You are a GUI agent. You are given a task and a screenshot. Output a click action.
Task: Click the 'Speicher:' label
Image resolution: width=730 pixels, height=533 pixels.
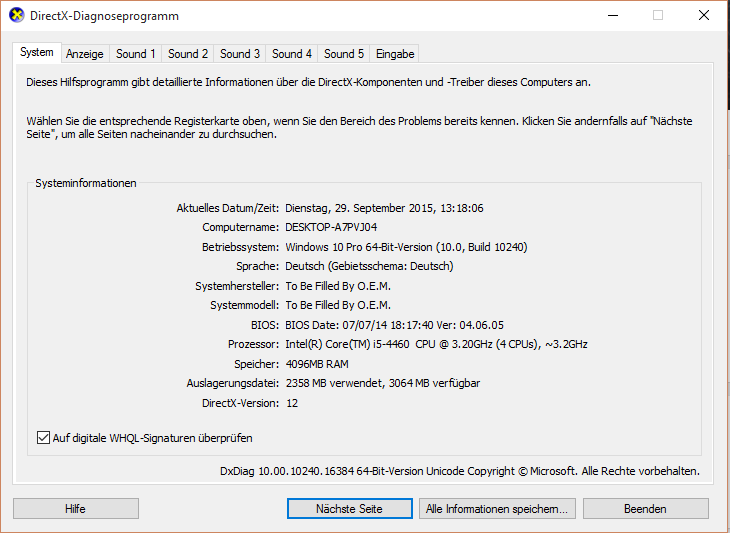pyautogui.click(x=257, y=364)
